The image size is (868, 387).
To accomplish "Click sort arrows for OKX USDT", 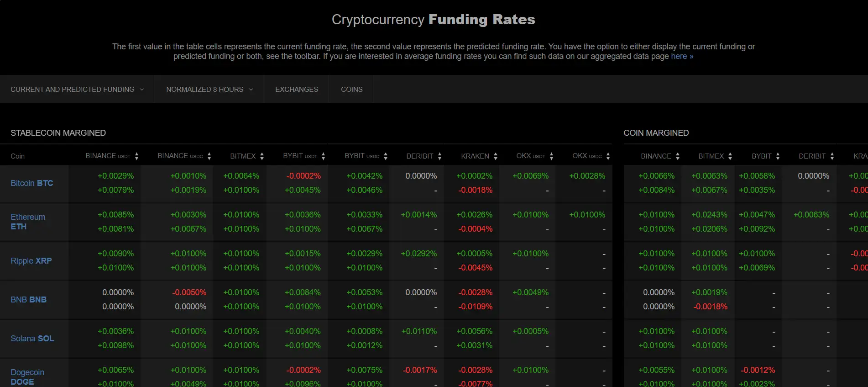I will coord(551,156).
